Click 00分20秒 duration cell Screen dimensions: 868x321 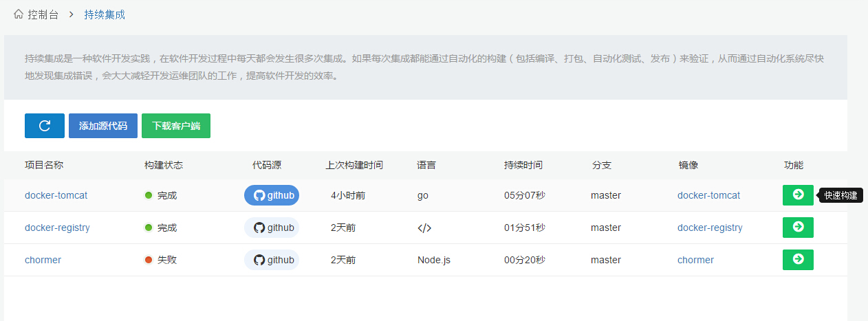525,260
